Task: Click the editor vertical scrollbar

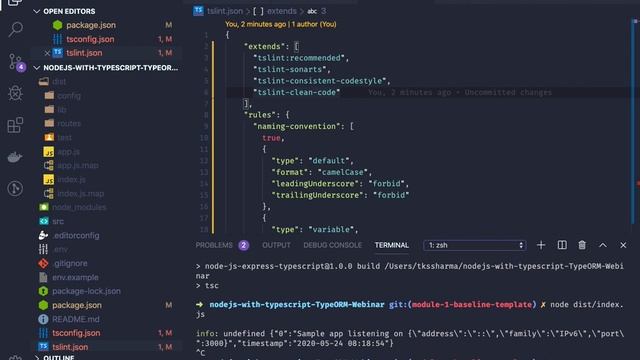Action: point(634,122)
